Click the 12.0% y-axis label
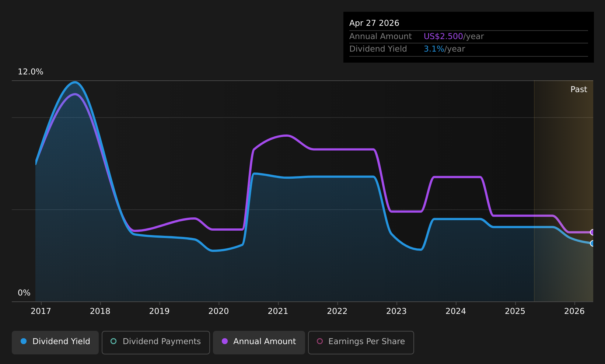Image resolution: width=605 pixels, height=364 pixels. click(31, 72)
